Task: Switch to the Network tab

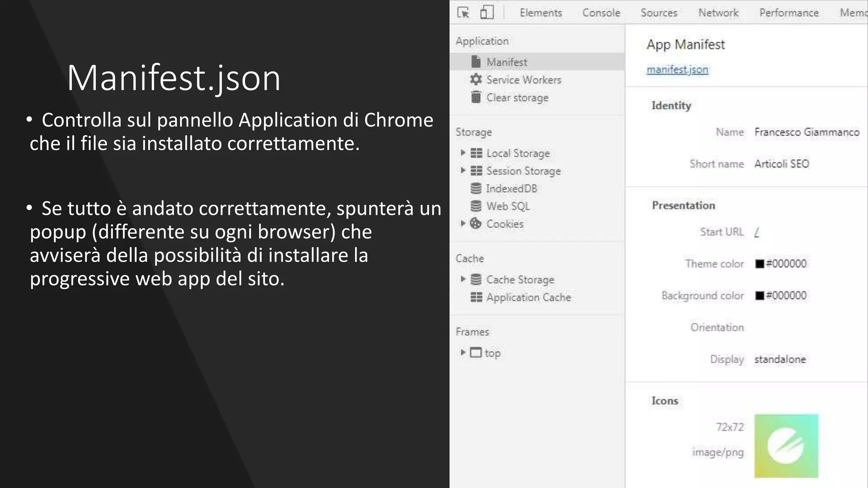Action: 718,13
